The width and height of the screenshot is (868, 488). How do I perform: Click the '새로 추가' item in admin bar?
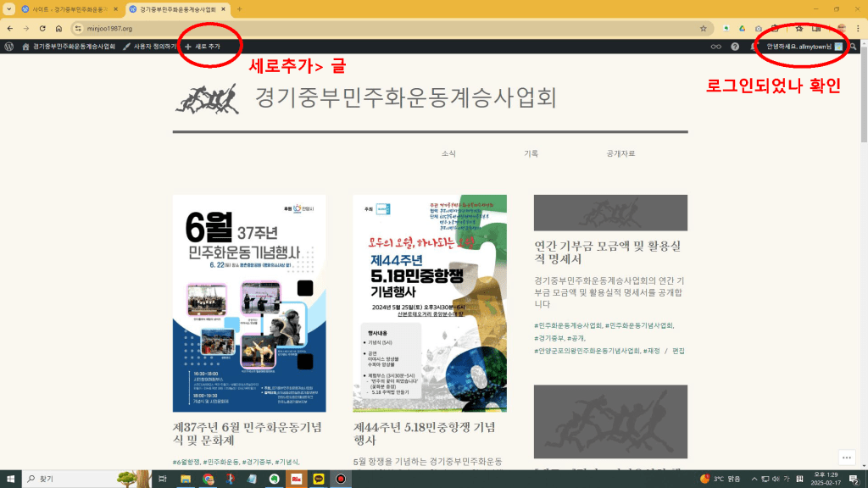pyautogui.click(x=203, y=47)
